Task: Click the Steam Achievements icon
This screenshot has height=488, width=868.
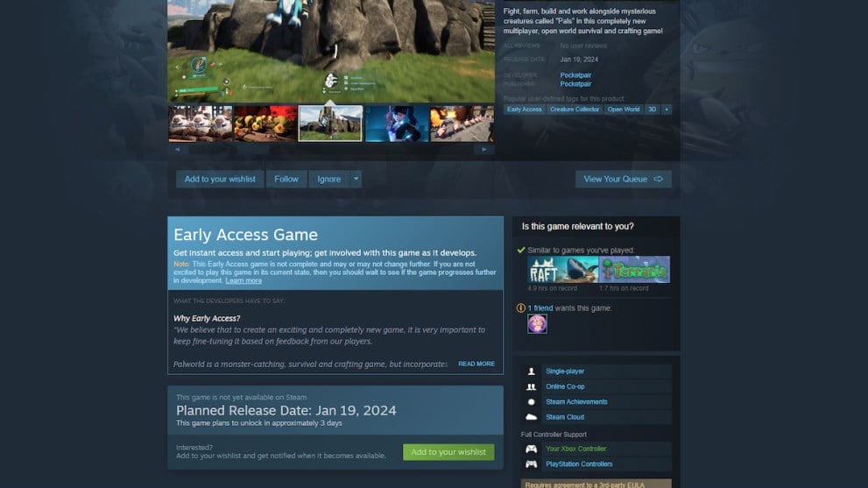Action: pos(531,401)
